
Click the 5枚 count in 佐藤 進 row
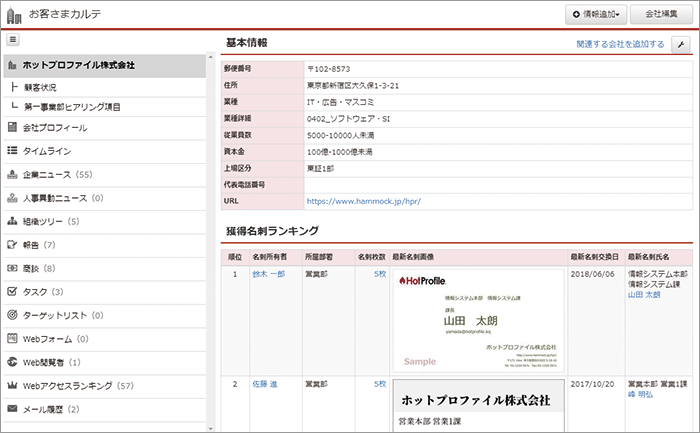tap(380, 384)
